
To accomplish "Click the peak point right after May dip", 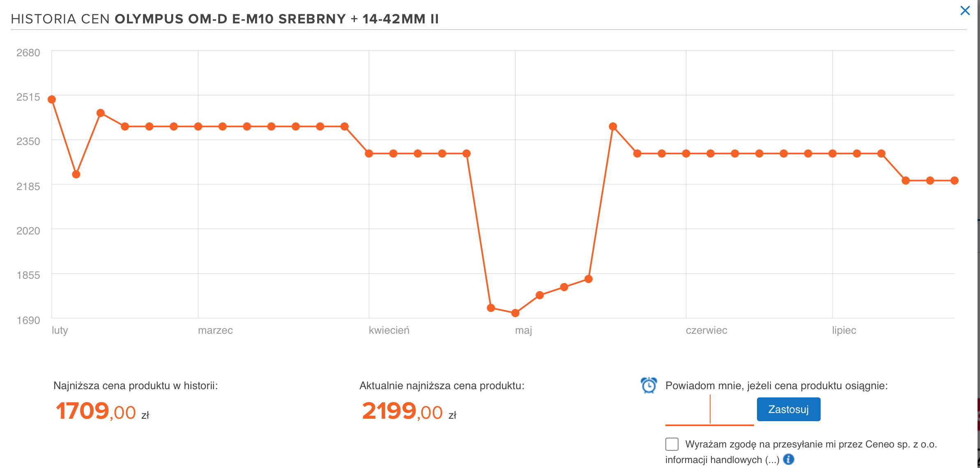I will click(613, 126).
